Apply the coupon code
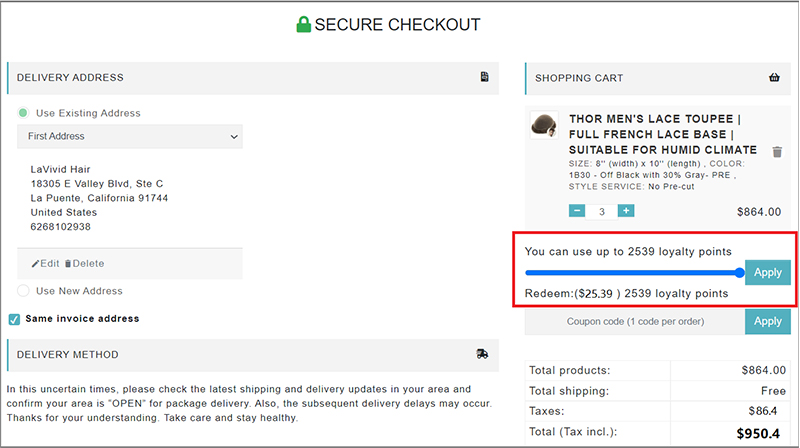This screenshot has width=800, height=448. pyautogui.click(x=767, y=321)
